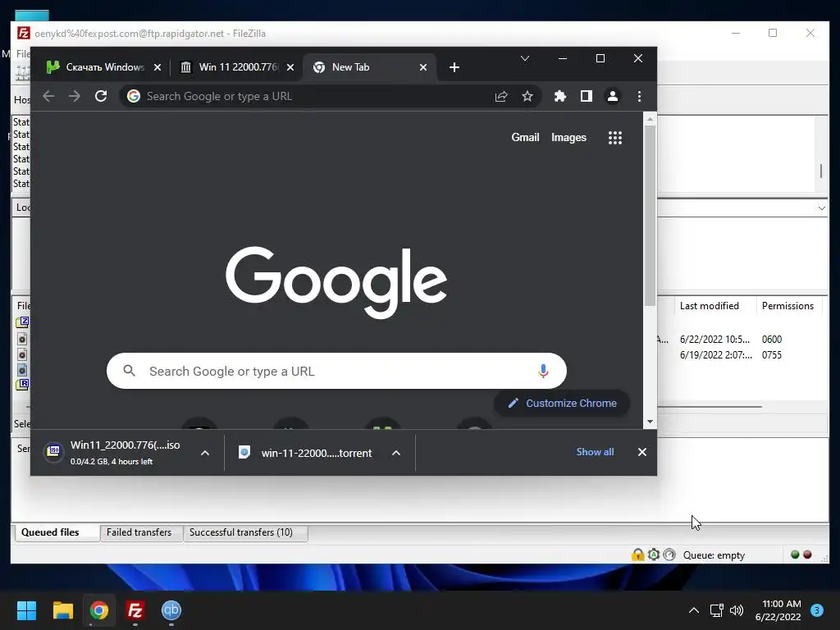Close the Chrome downloads bar
Image resolution: width=840 pixels, height=630 pixels.
point(642,452)
